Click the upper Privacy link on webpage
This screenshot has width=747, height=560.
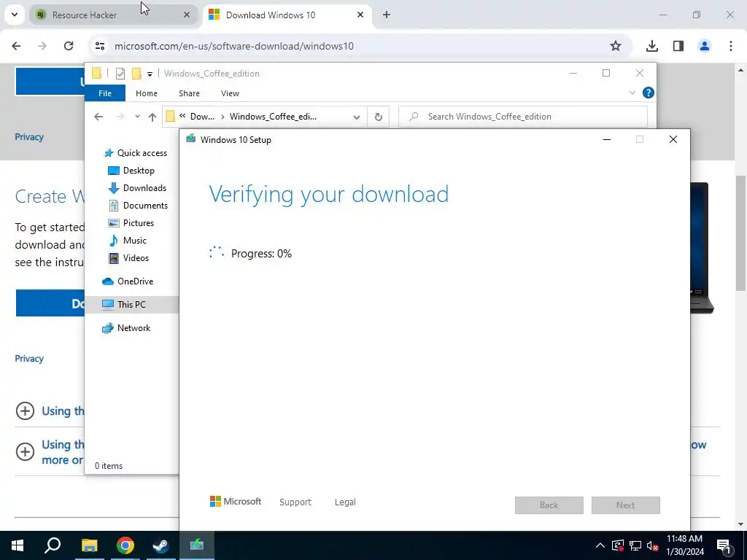pyautogui.click(x=29, y=137)
